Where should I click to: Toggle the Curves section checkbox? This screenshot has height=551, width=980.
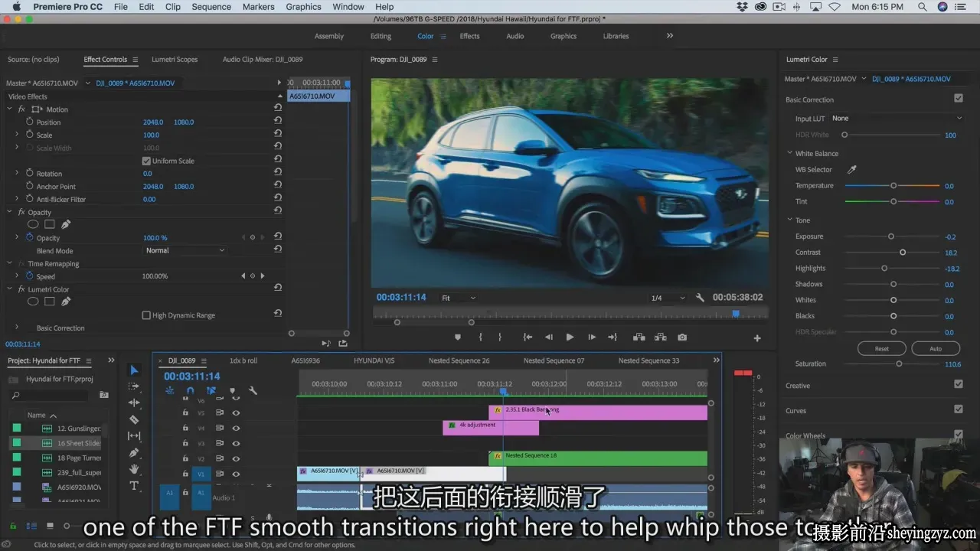pyautogui.click(x=958, y=409)
